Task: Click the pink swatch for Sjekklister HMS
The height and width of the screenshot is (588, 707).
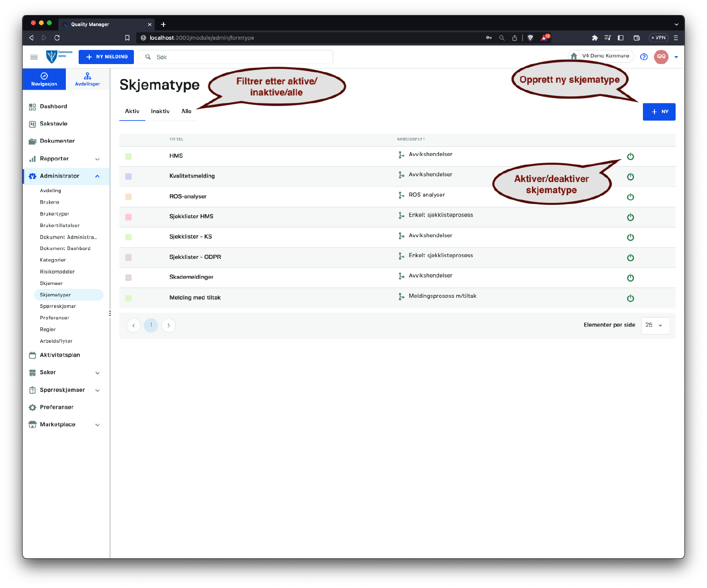Action: (x=129, y=217)
